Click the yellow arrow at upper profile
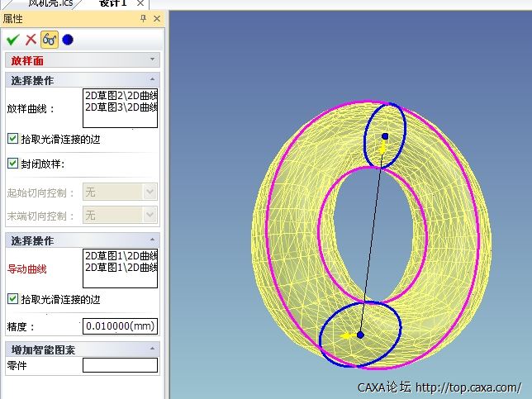This screenshot has height=399, width=532. point(382,148)
